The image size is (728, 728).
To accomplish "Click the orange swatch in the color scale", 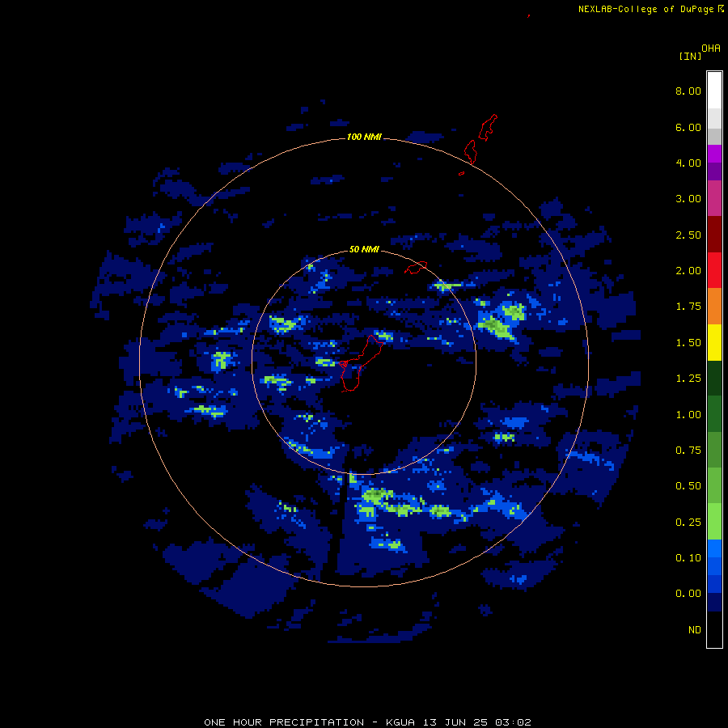I will (714, 307).
